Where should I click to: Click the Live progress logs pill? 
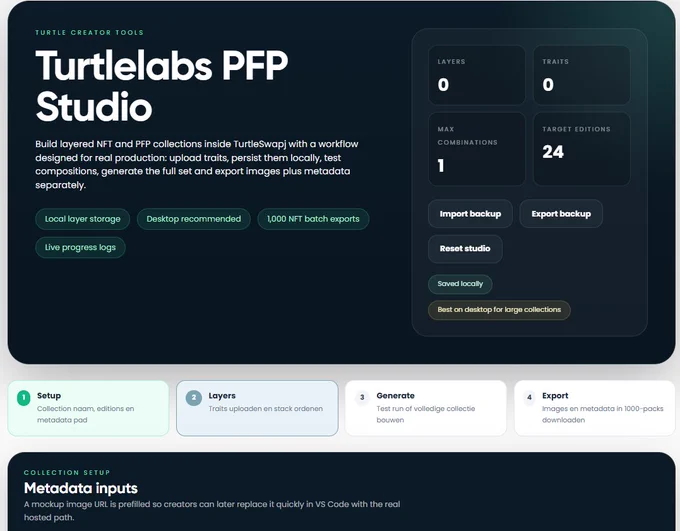[80, 247]
